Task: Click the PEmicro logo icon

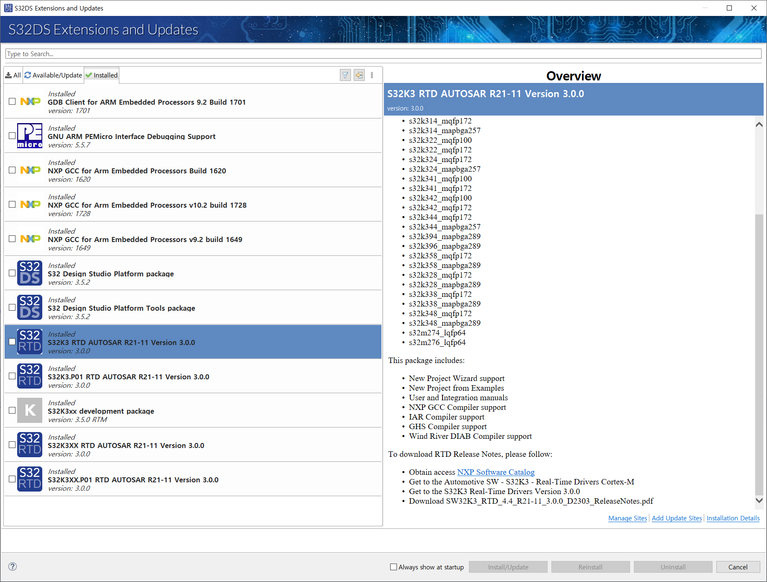Action: tap(30, 135)
